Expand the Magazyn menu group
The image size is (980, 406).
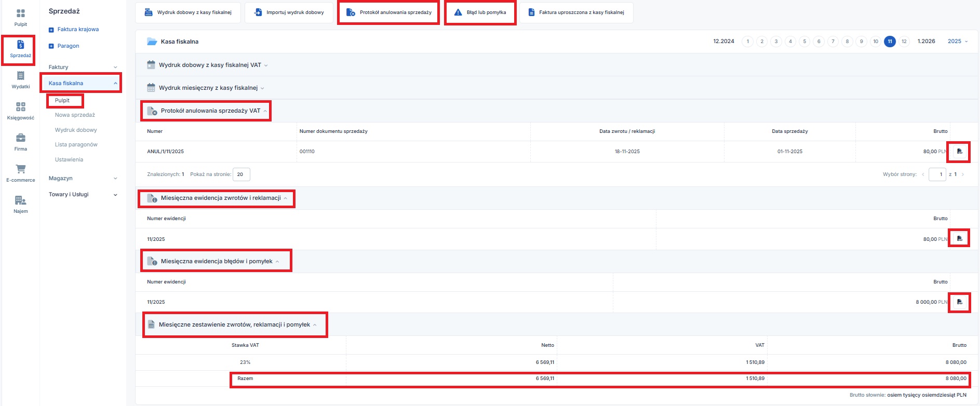point(83,179)
